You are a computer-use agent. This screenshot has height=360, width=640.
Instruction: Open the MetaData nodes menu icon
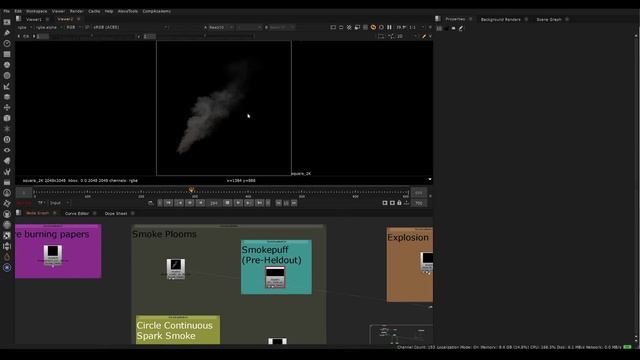[x=7, y=160]
